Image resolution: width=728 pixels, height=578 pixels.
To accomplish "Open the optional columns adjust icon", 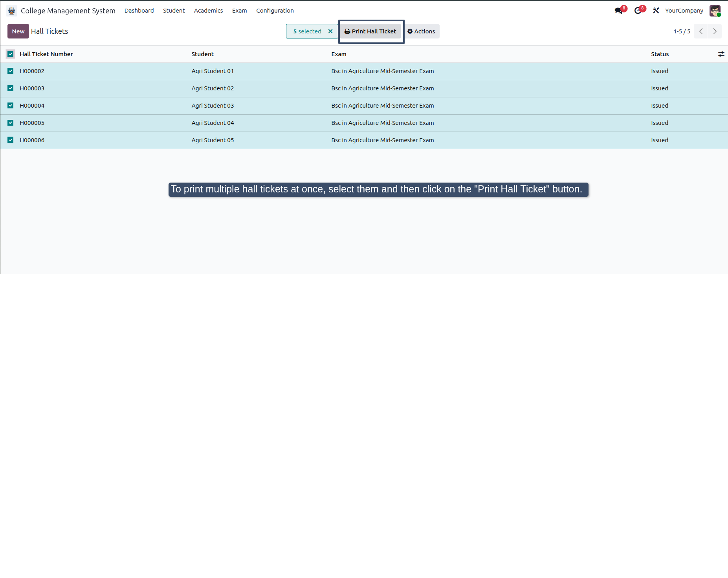I will click(x=721, y=54).
